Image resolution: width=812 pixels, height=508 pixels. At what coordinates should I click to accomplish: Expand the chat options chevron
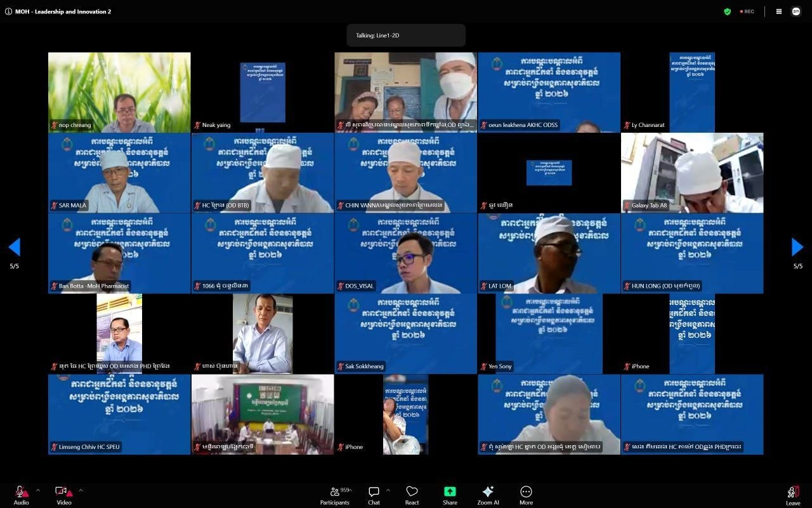[x=388, y=490]
